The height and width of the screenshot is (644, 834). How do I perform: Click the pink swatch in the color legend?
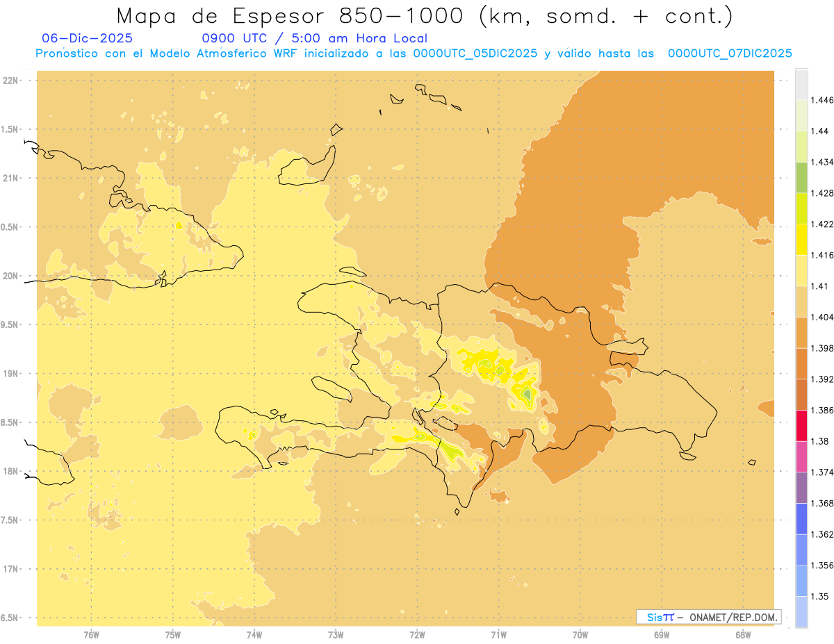point(801,456)
